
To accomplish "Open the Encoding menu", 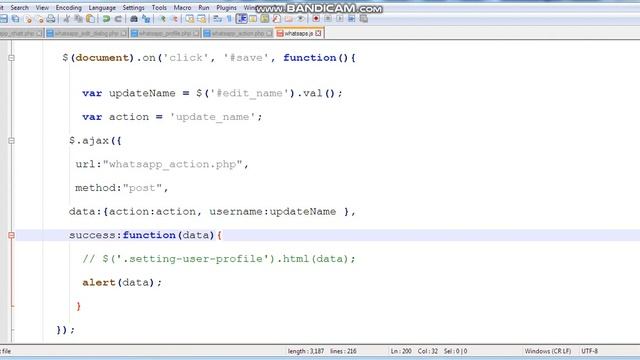I will coord(69,8).
